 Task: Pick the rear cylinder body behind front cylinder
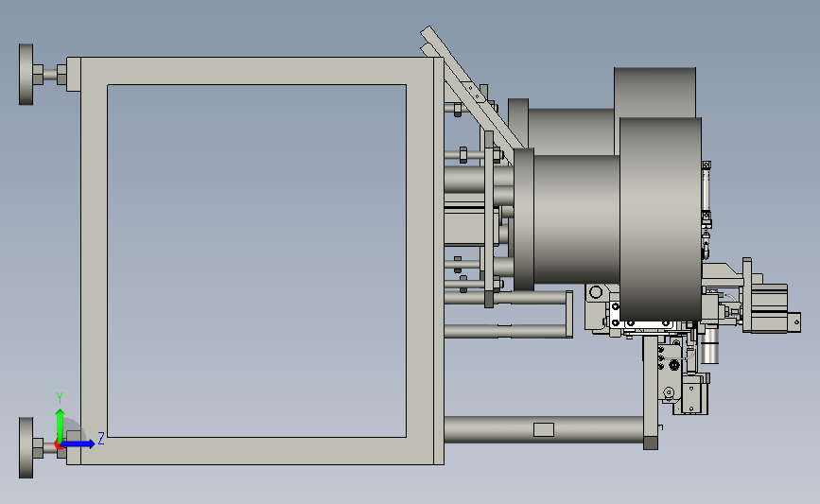point(571,131)
